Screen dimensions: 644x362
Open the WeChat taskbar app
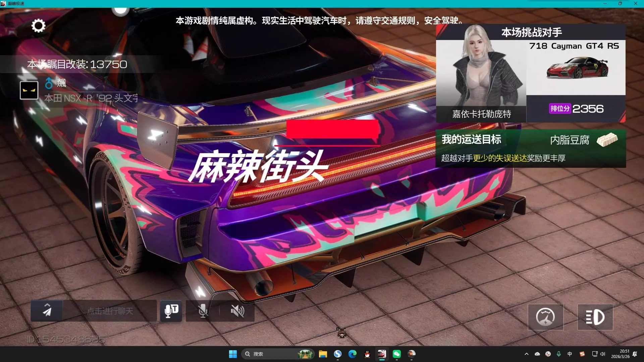point(397,354)
